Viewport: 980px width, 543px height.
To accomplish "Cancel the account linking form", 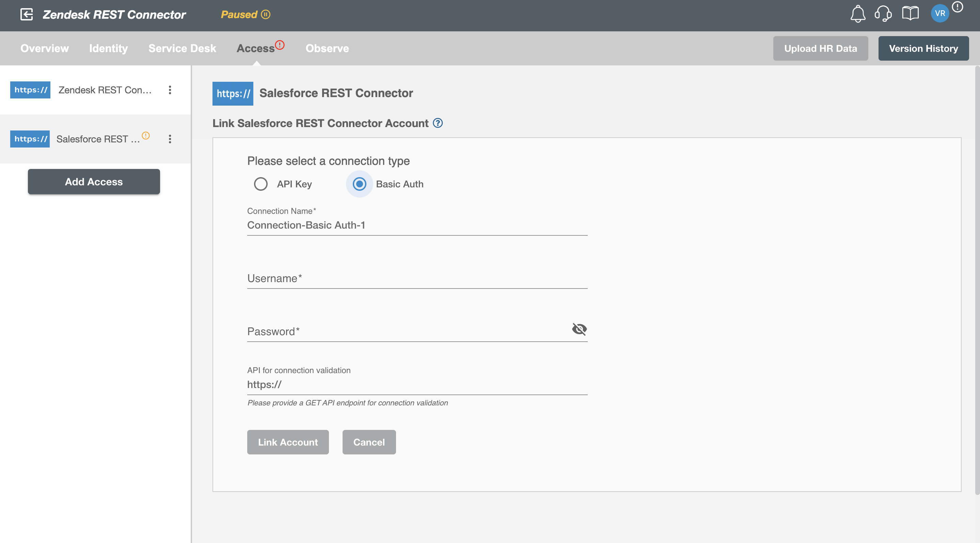I will point(369,442).
